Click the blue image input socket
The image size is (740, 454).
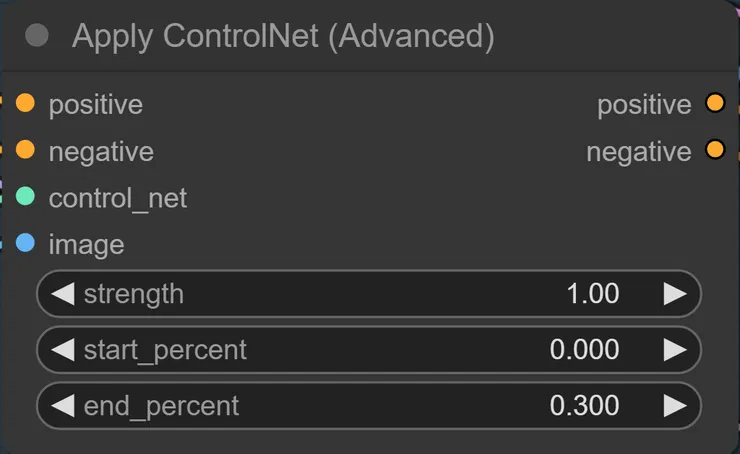click(25, 243)
